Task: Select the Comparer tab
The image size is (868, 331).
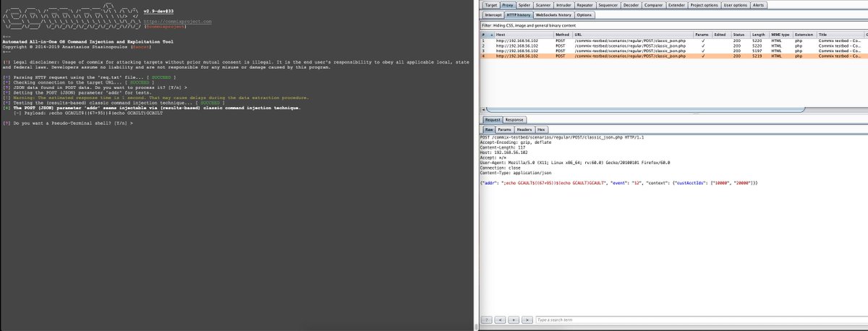Action: (654, 4)
